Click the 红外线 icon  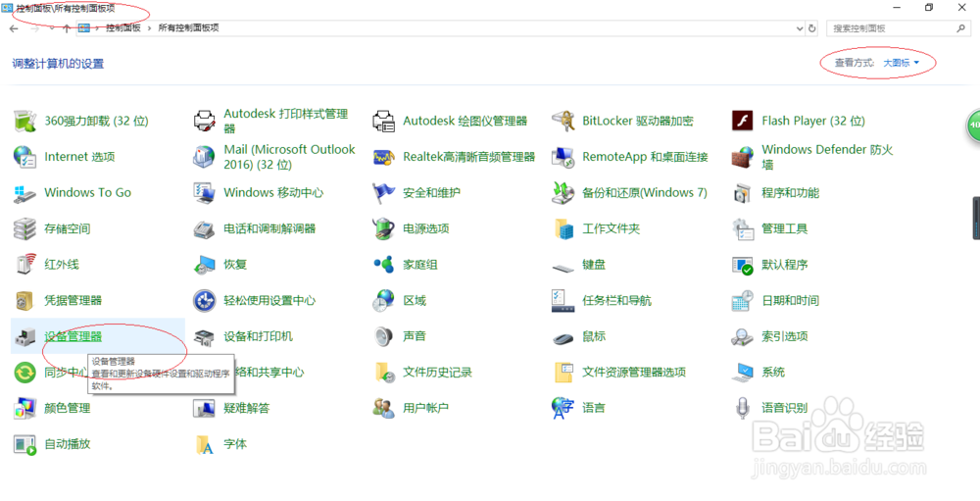[x=24, y=265]
